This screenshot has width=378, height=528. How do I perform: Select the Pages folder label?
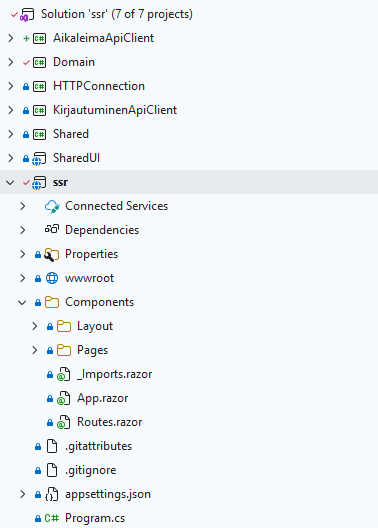click(93, 351)
